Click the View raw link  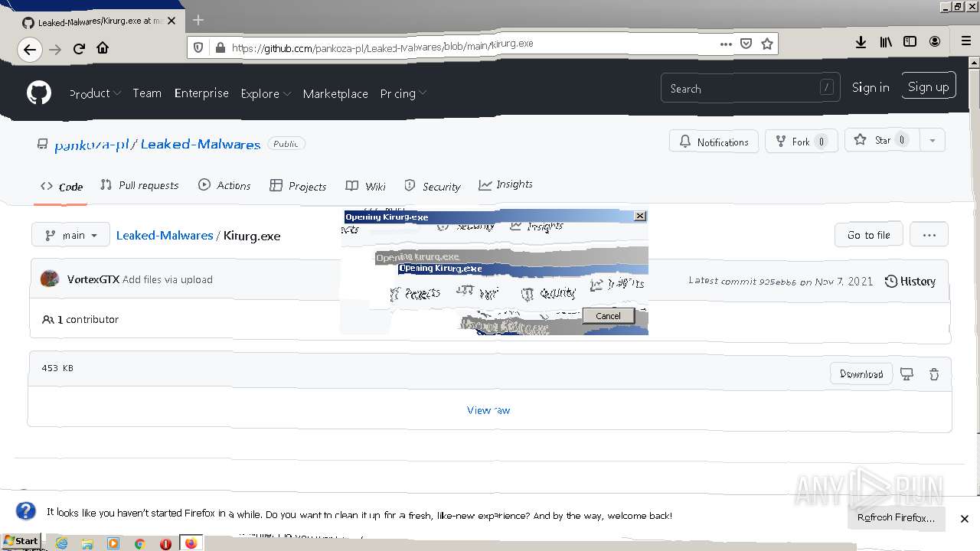point(488,410)
